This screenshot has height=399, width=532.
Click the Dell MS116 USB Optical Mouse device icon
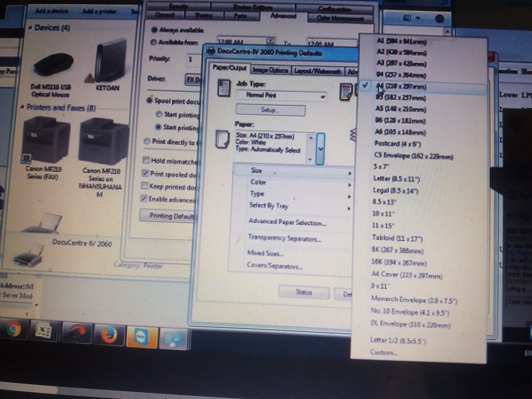coord(53,64)
